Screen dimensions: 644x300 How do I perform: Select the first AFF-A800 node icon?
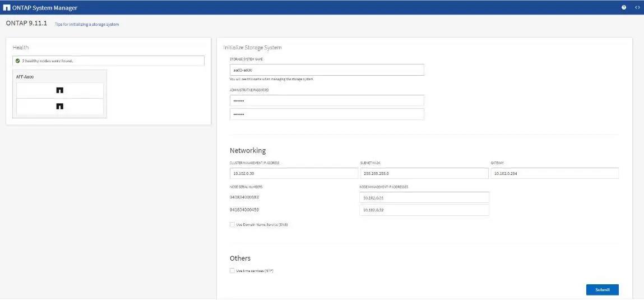(59, 90)
